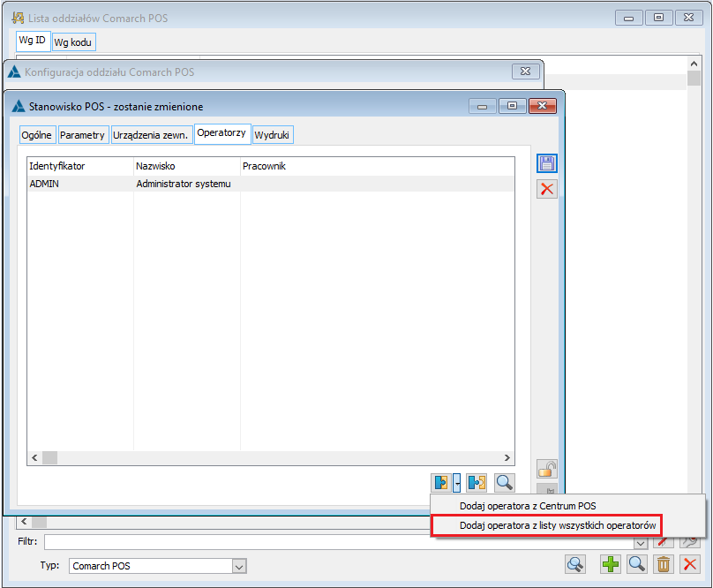The image size is (713, 588).
Task: Maximize the Stanowisko POS window
Action: 513,106
